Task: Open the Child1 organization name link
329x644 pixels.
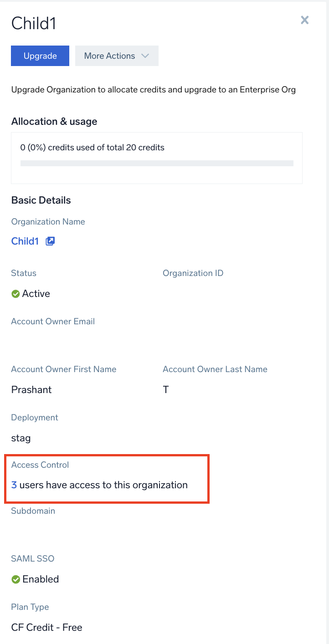Action: point(25,241)
